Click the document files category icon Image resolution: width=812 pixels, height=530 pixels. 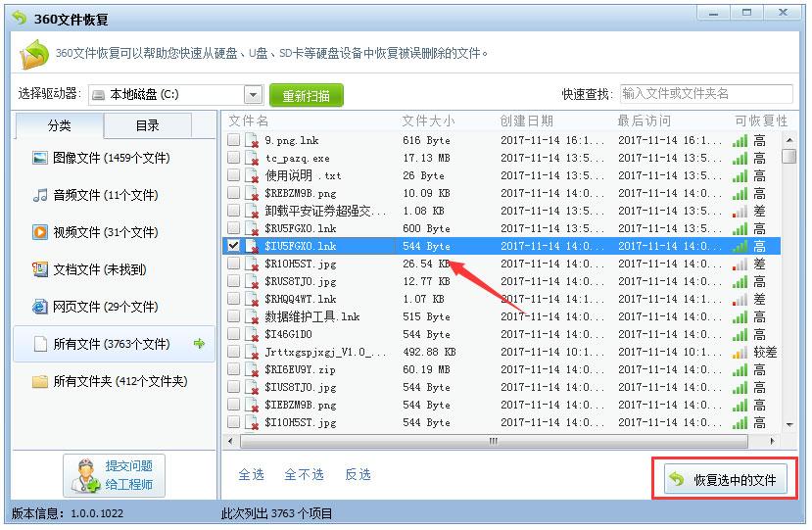pyautogui.click(x=40, y=269)
